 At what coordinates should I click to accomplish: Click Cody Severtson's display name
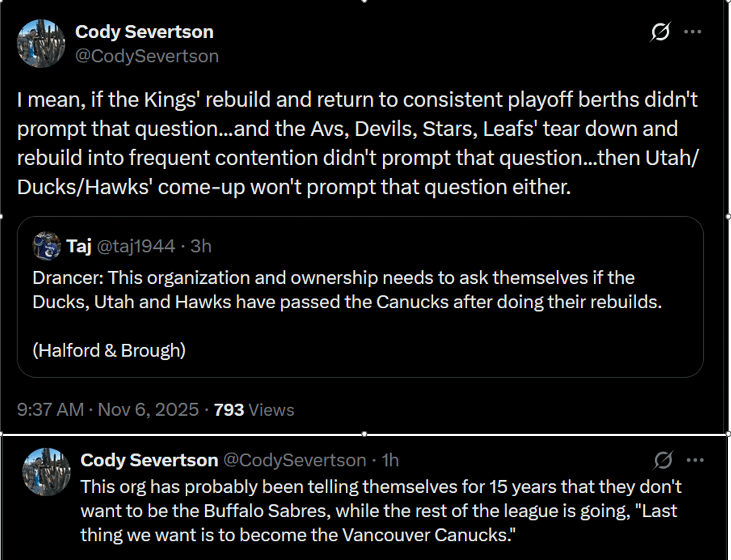click(145, 32)
